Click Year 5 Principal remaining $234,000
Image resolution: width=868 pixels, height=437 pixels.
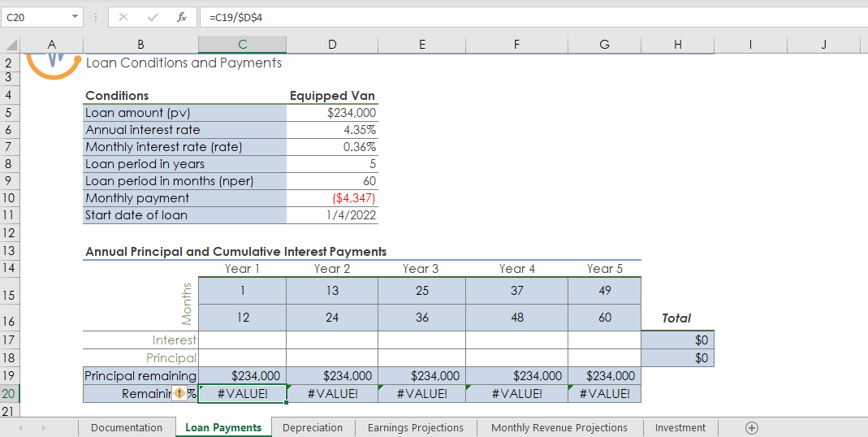604,376
